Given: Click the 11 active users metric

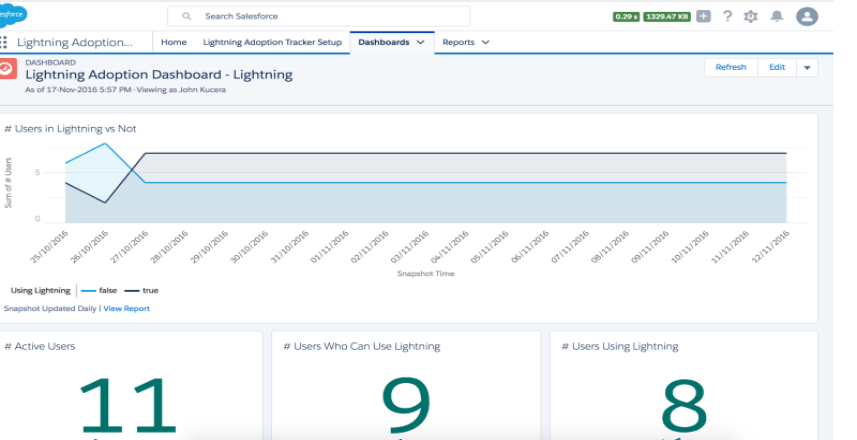Looking at the screenshot, I should pyautogui.click(x=128, y=406).
